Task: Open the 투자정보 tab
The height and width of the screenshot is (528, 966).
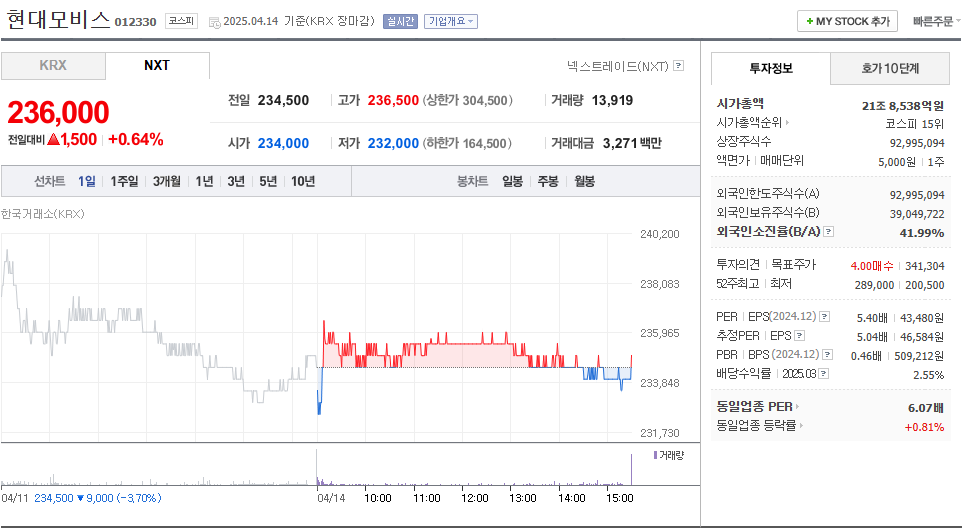Action: coord(771,68)
